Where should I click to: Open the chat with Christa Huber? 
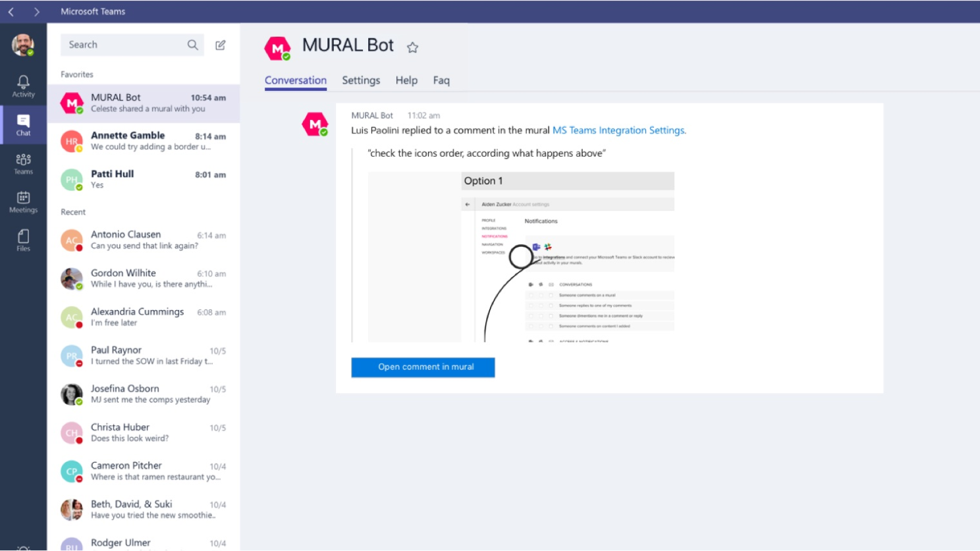144,433
